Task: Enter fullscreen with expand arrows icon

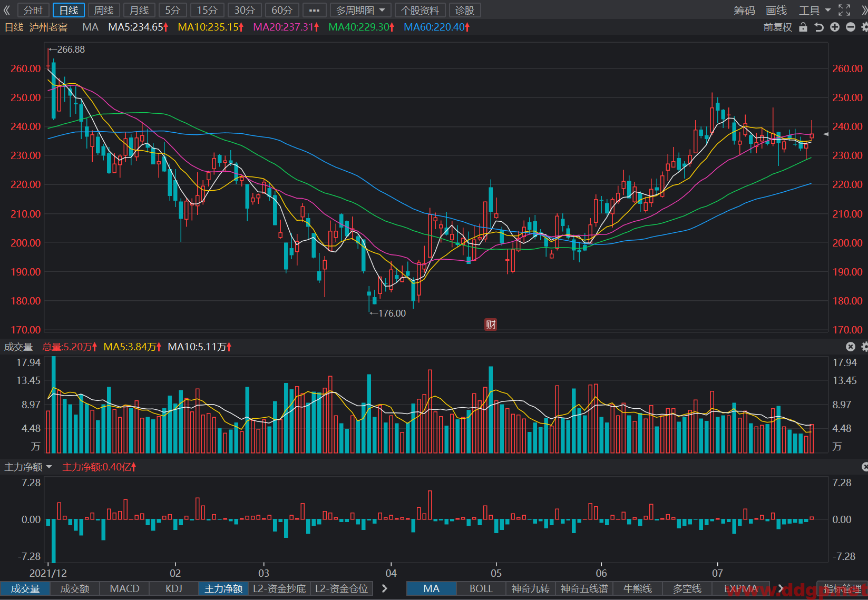Action: pos(844,10)
